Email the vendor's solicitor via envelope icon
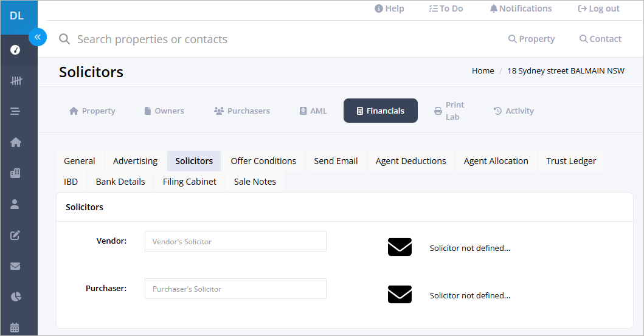Screen dimensions: 644x336 (x=400, y=247)
